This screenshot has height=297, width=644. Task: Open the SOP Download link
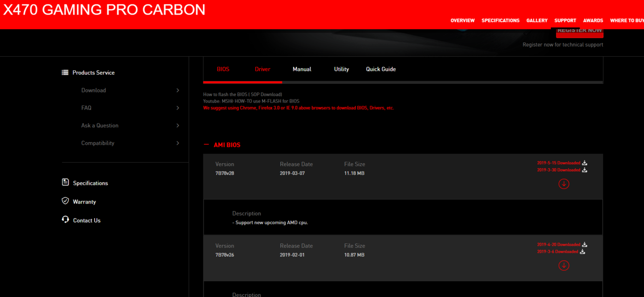(x=265, y=94)
